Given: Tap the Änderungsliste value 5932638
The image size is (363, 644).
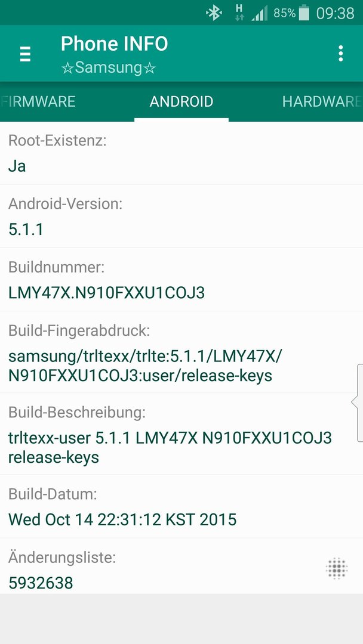Looking at the screenshot, I should [x=41, y=583].
